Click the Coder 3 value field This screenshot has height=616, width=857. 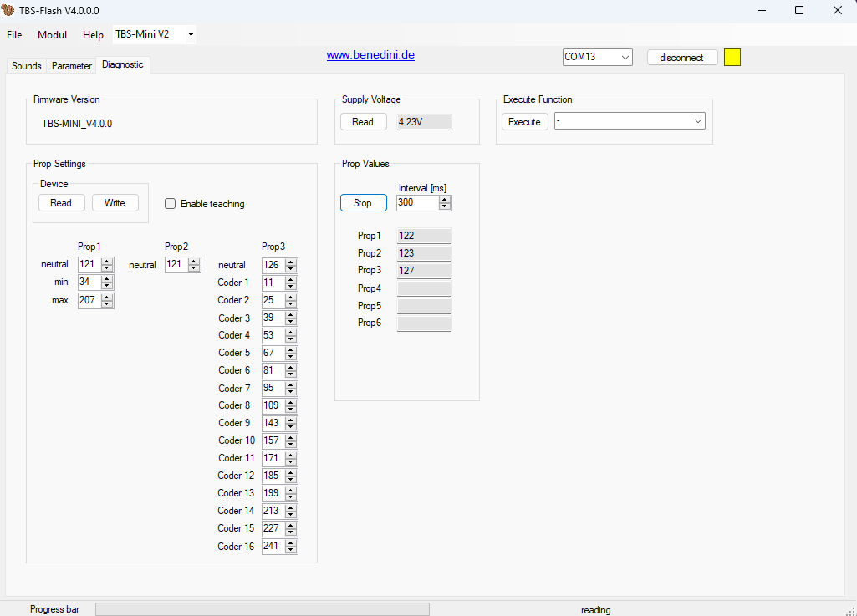point(273,318)
